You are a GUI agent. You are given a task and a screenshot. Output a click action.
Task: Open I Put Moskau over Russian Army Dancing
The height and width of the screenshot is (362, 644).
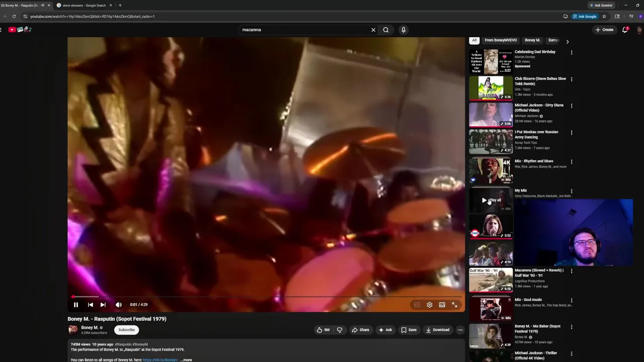point(491,142)
